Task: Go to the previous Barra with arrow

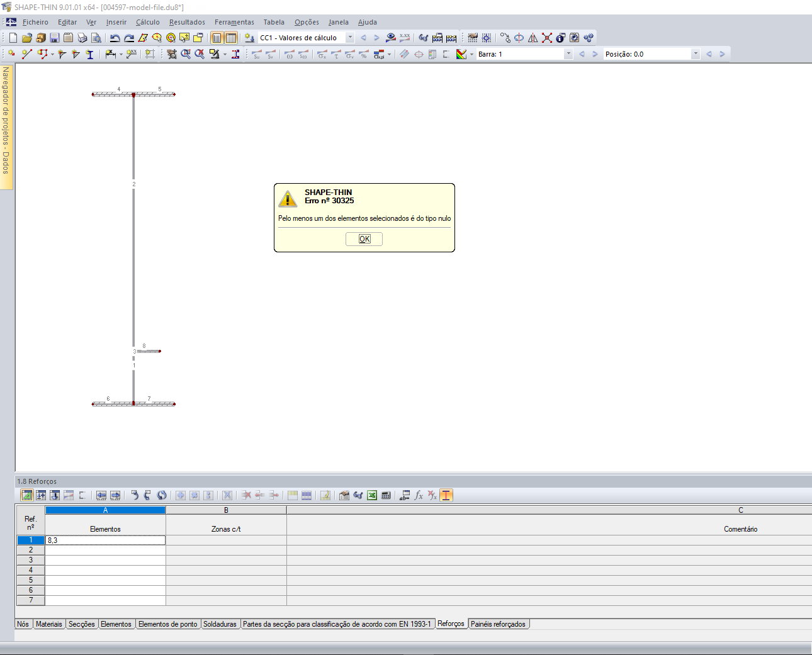Action: (582, 54)
